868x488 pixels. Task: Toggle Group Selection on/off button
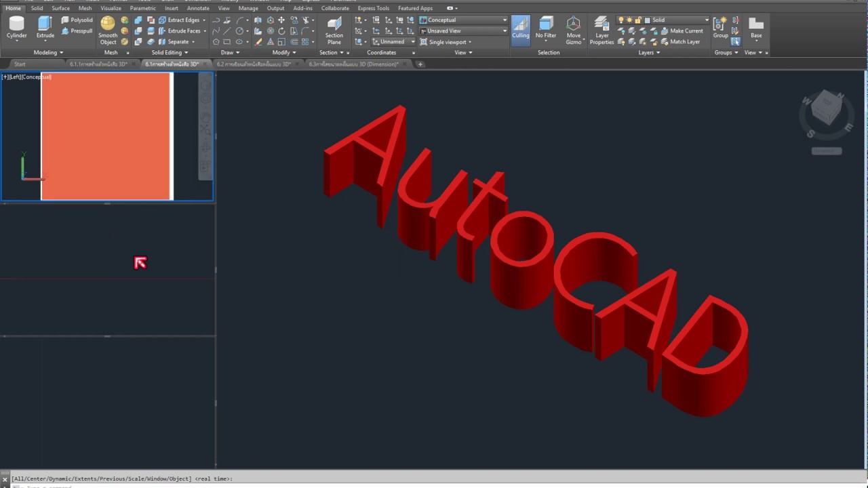735,42
